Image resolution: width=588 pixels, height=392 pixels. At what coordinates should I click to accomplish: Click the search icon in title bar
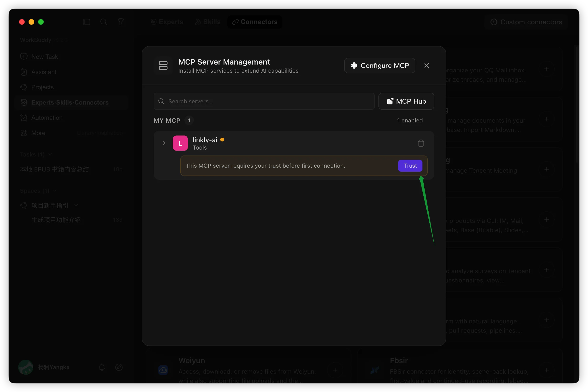104,22
